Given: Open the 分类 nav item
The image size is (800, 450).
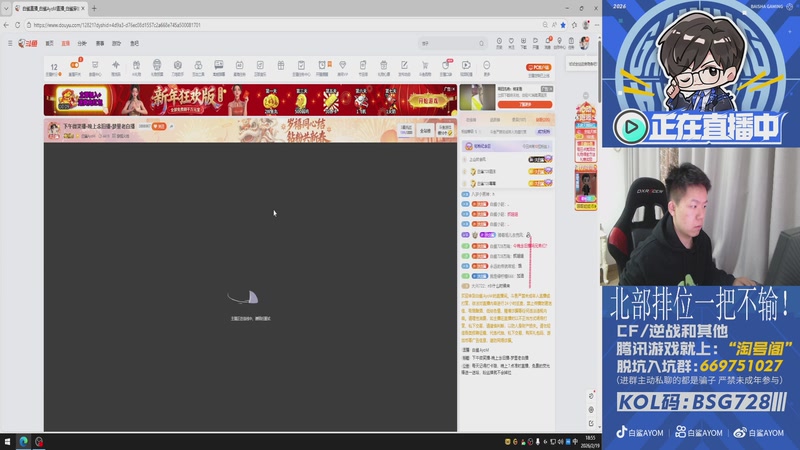Looking at the screenshot, I should tap(82, 43).
